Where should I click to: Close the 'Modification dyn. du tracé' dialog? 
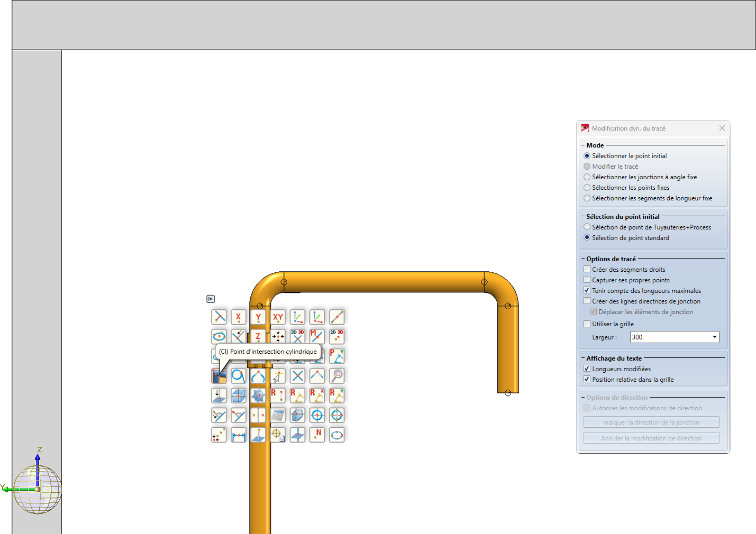(722, 128)
